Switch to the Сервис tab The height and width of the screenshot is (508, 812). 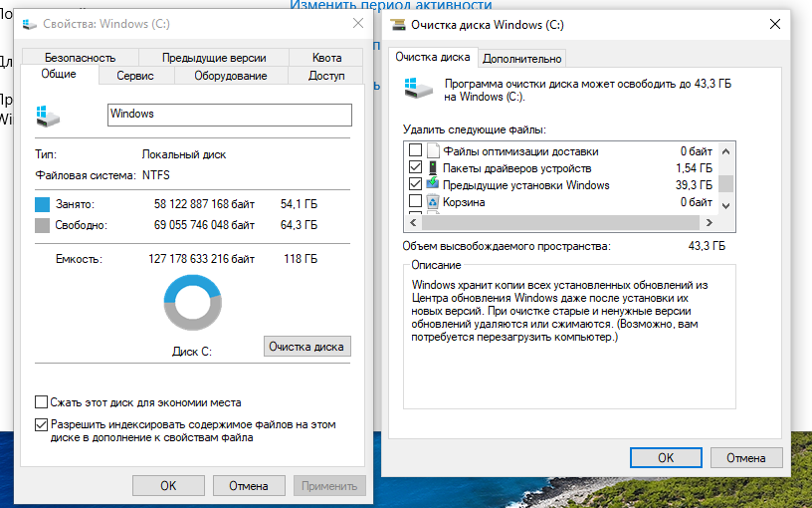tap(135, 76)
